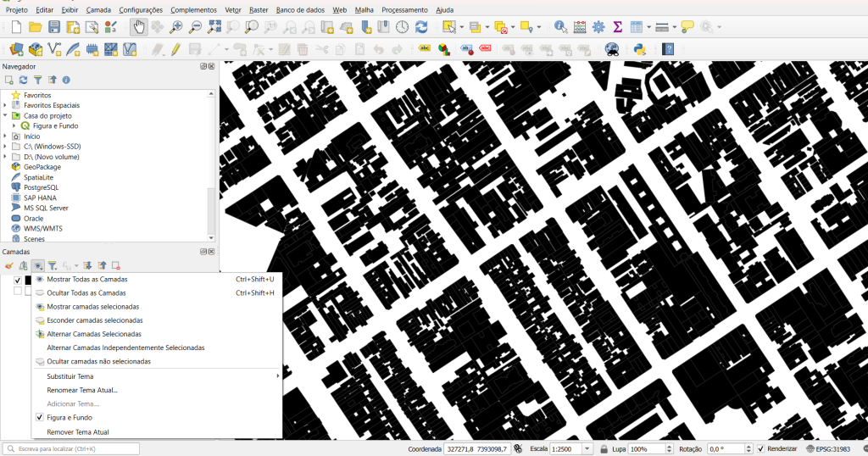Open the new print layout icon
This screenshot has height=456, width=868.
[x=73, y=26]
